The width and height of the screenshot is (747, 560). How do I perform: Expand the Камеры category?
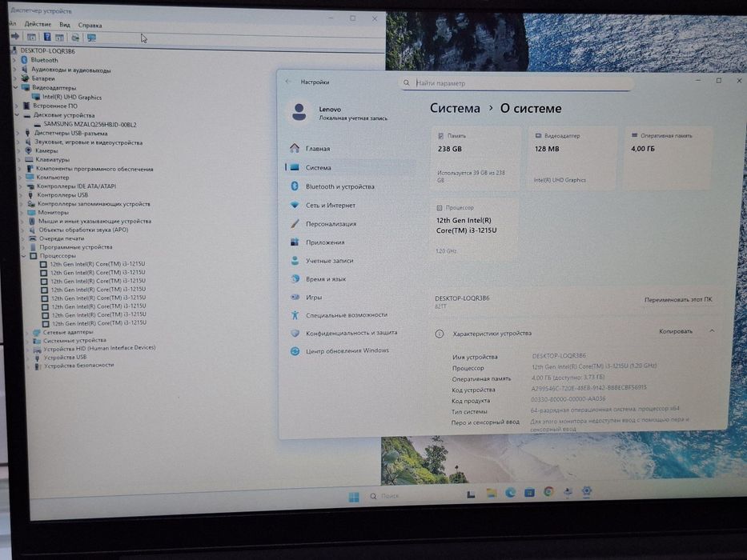point(19,151)
